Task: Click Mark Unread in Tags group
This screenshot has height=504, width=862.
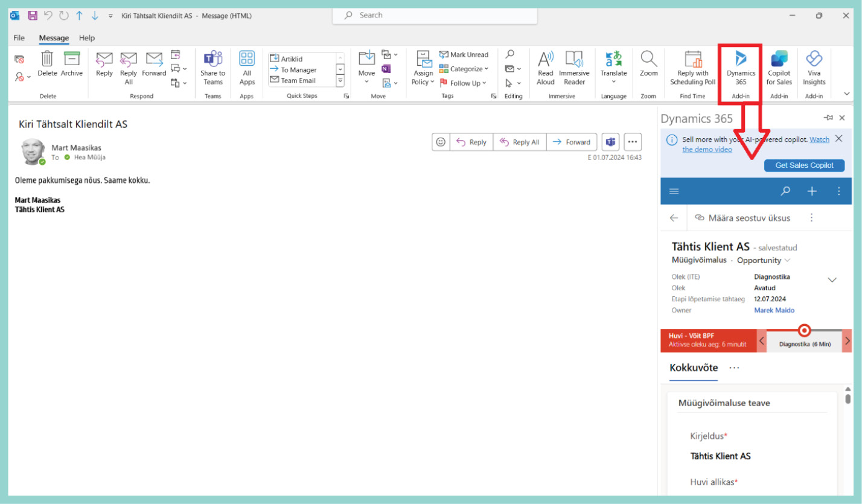Action: pos(464,54)
